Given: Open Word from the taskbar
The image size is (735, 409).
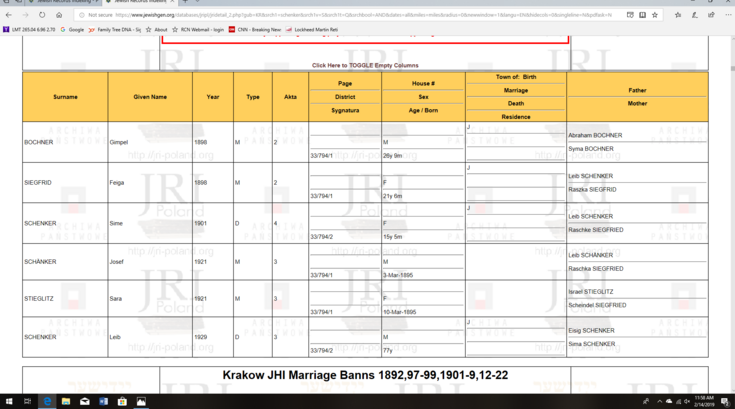Looking at the screenshot, I should coord(104,402).
